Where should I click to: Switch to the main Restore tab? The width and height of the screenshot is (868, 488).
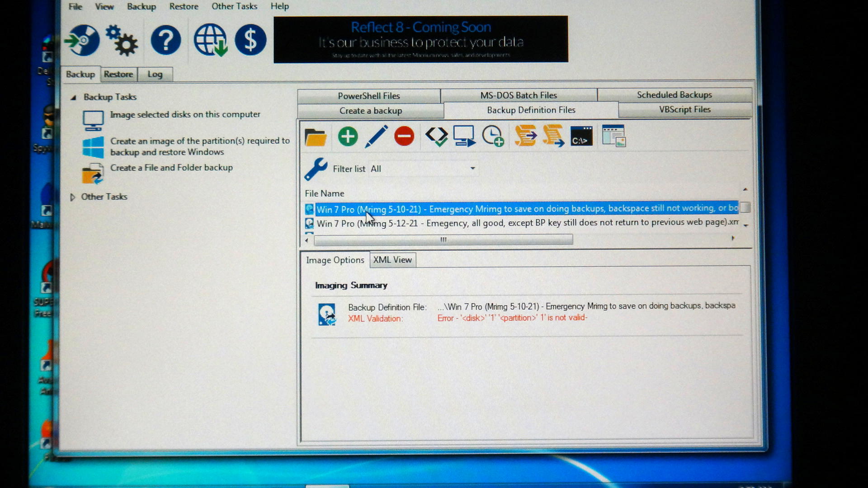[118, 74]
